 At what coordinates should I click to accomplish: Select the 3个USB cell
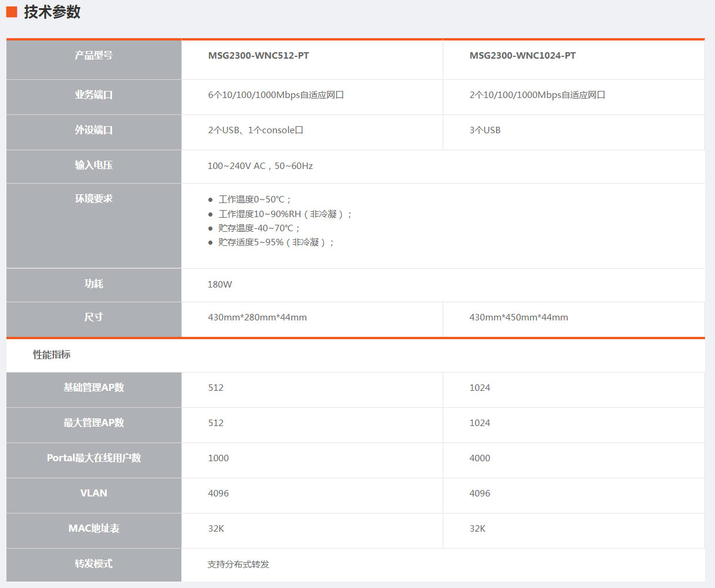pyautogui.click(x=485, y=130)
